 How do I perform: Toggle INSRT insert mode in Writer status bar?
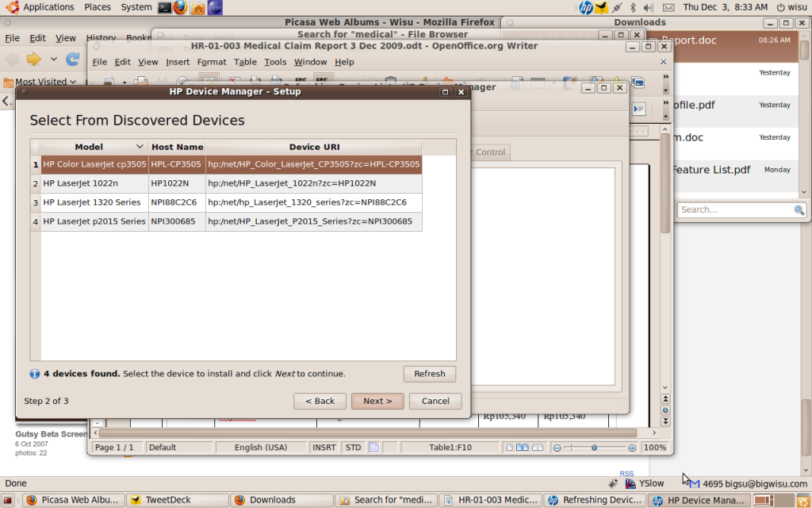[x=324, y=448]
